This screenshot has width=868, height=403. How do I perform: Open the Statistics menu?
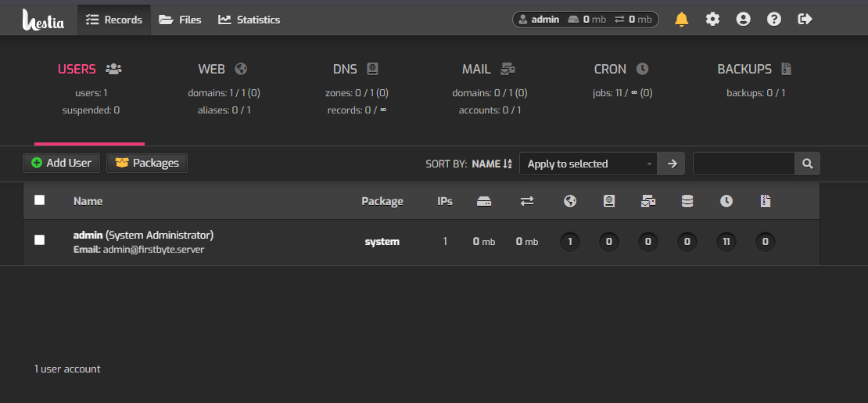coord(249,20)
